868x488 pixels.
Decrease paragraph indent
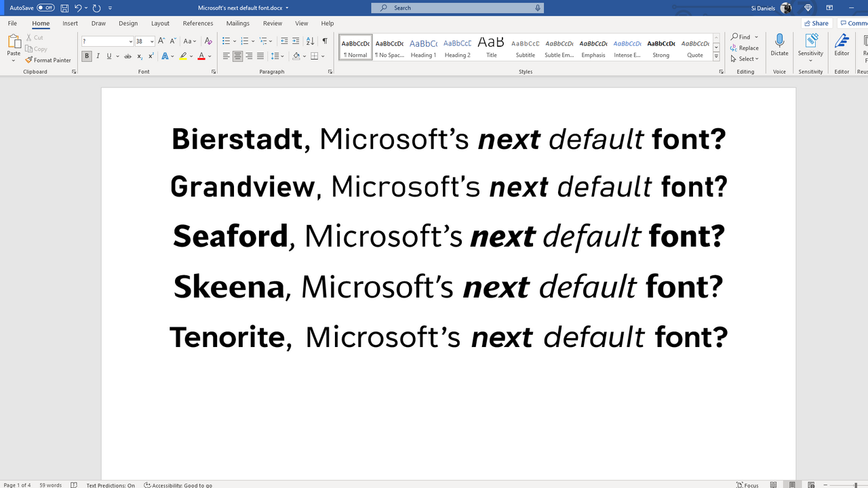pyautogui.click(x=284, y=41)
